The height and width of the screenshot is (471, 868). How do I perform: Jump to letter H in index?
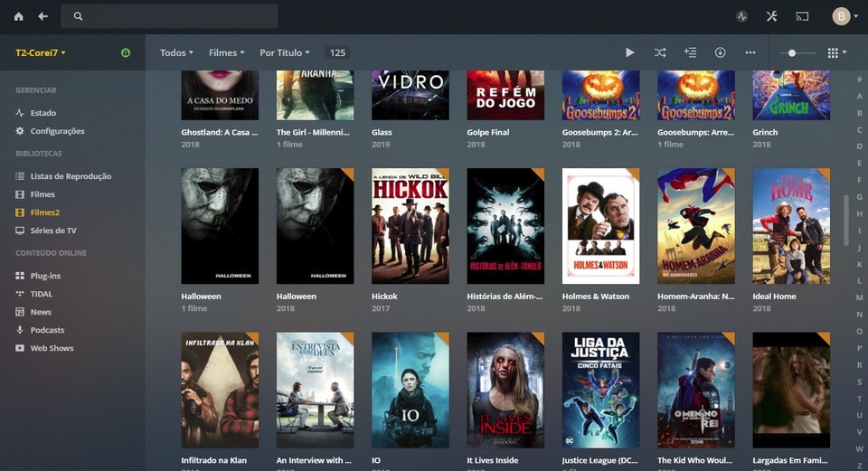pos(859,213)
